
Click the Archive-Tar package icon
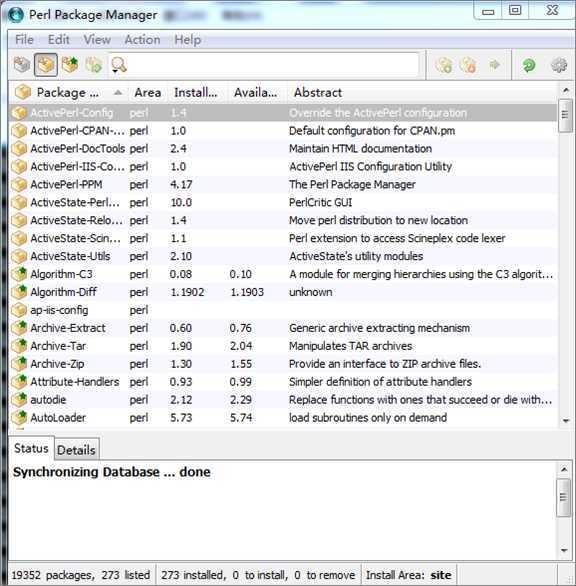point(19,346)
